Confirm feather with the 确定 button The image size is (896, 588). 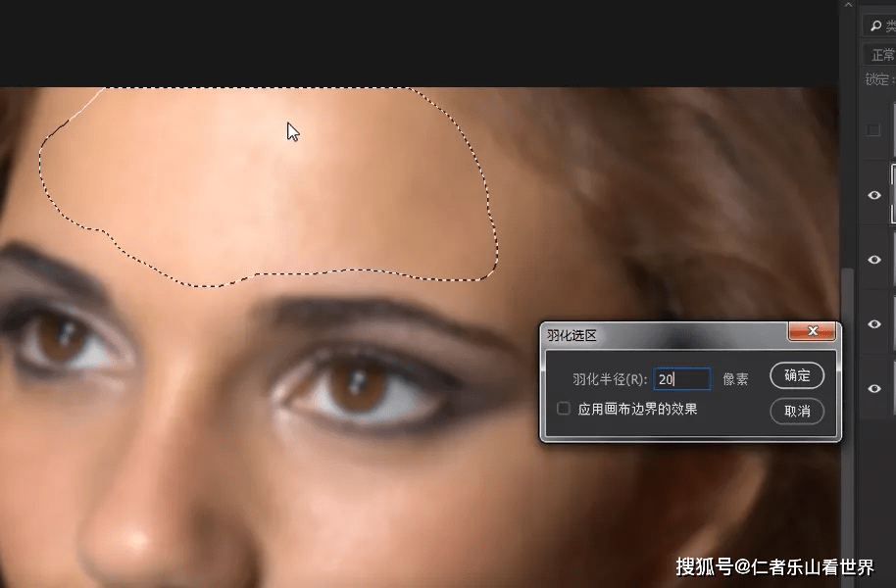[x=797, y=375]
